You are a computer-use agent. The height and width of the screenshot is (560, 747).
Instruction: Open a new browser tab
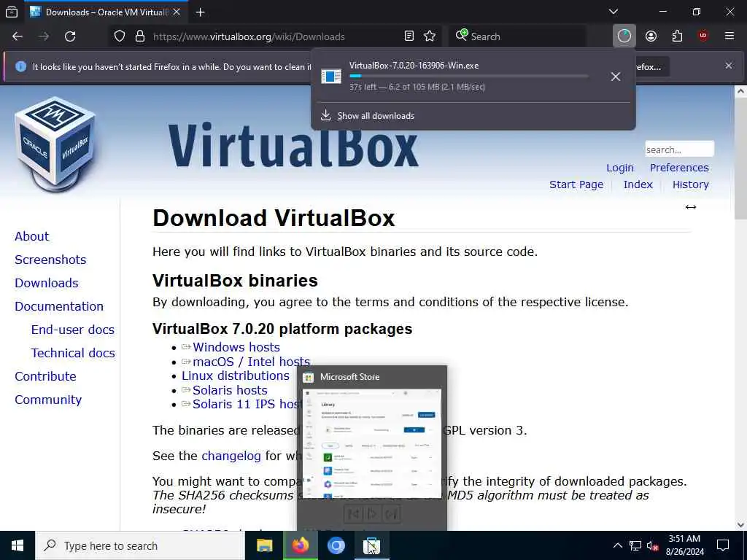click(200, 12)
